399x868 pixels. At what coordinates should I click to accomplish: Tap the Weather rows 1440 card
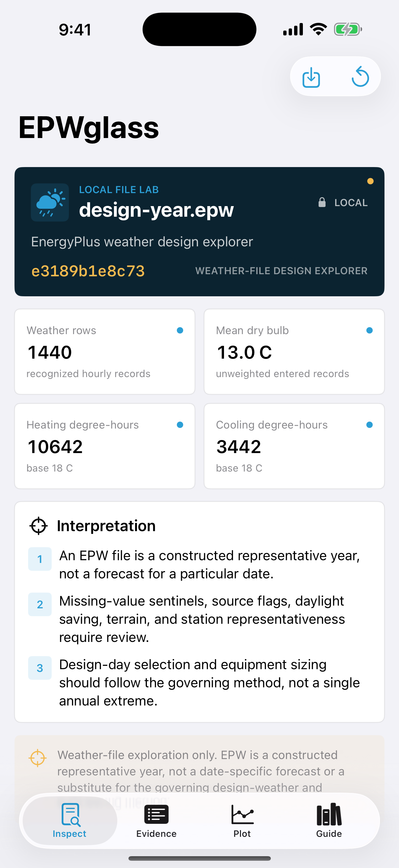pyautogui.click(x=105, y=351)
